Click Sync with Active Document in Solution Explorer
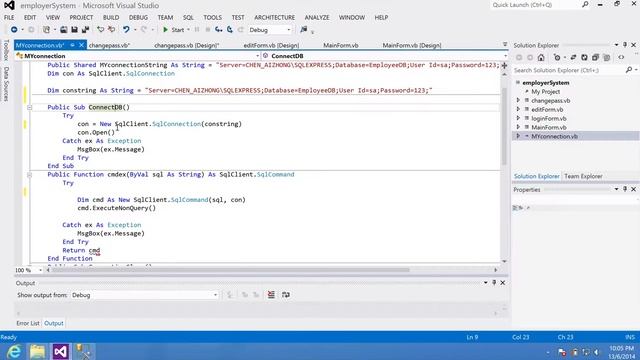Screen dimensions: 640x360 573,58
